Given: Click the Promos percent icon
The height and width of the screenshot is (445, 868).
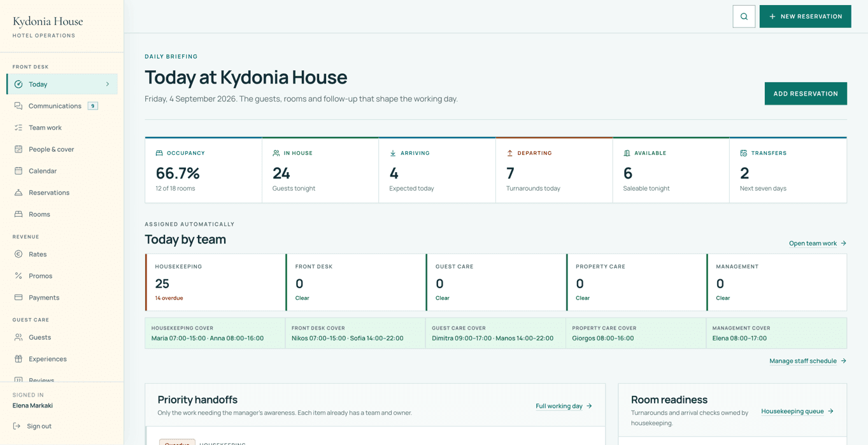Looking at the screenshot, I should 18,276.
